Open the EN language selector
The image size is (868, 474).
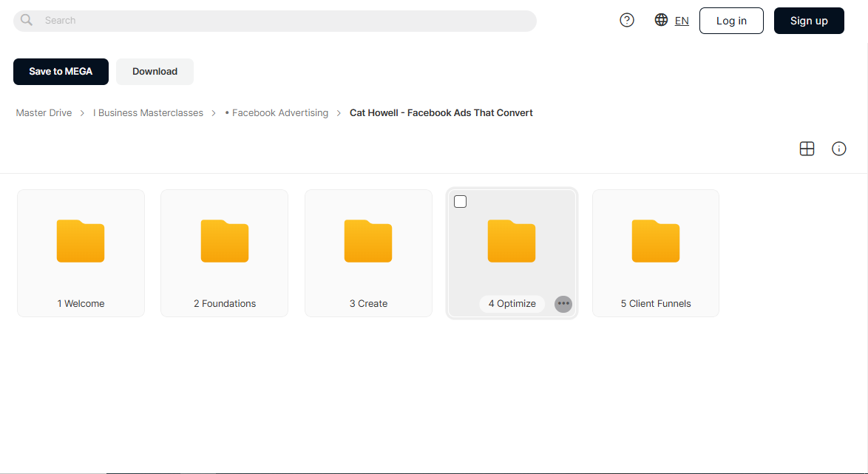tap(682, 21)
